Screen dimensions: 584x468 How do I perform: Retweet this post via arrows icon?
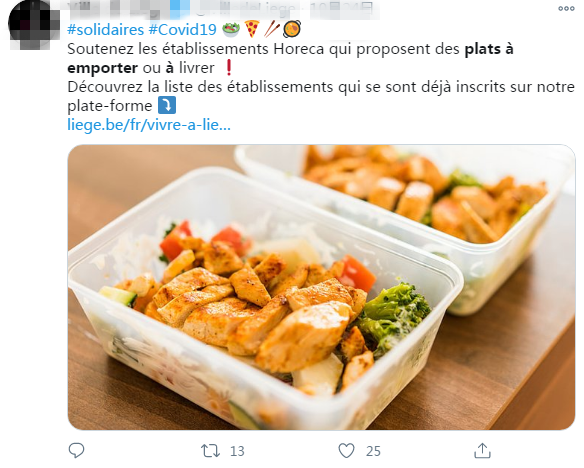(210, 451)
